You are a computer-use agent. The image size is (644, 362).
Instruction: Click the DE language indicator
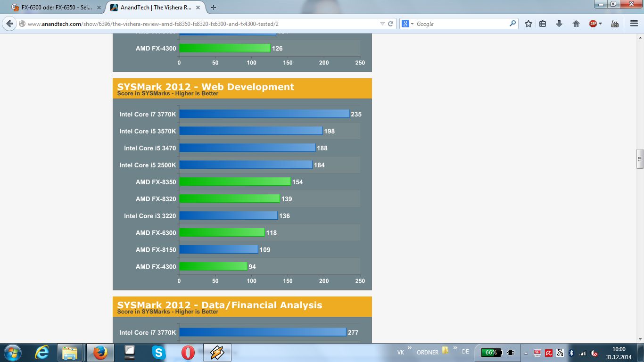(x=465, y=352)
